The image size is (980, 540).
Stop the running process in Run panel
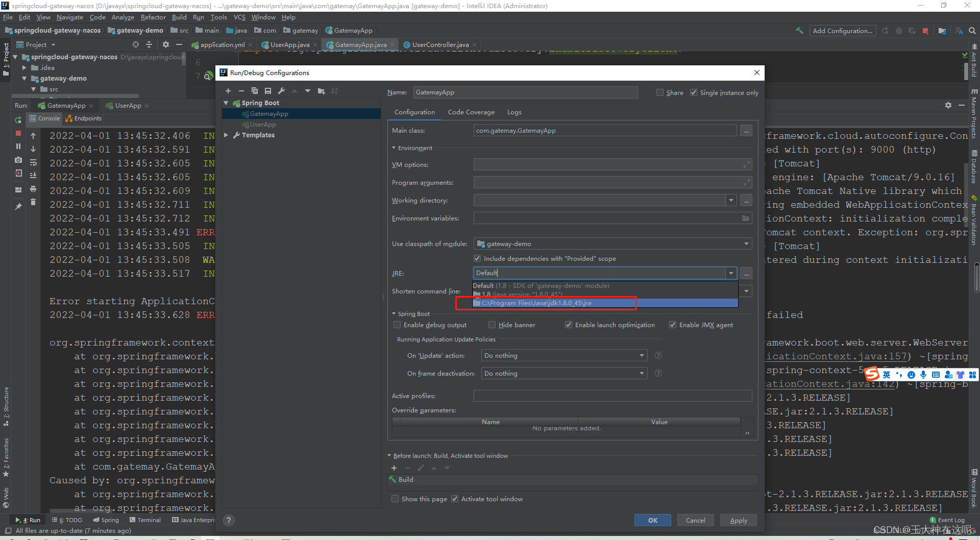click(x=18, y=133)
